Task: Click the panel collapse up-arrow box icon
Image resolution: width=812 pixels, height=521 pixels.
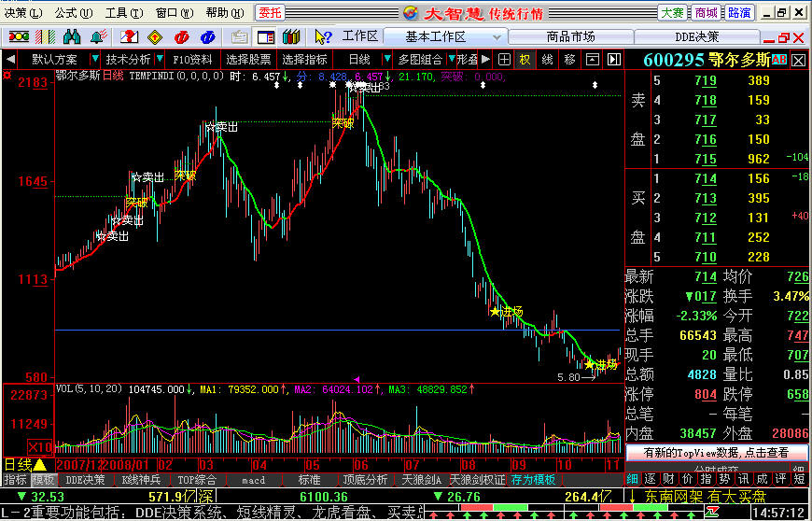Action: [x=592, y=60]
